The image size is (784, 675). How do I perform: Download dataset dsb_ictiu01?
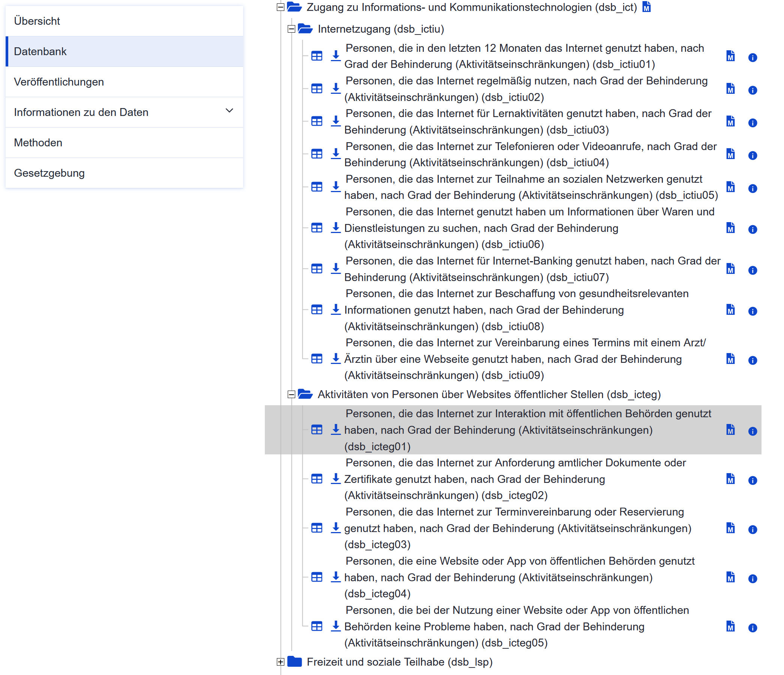click(336, 56)
